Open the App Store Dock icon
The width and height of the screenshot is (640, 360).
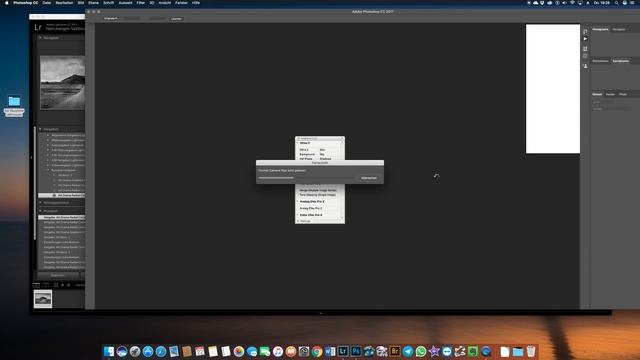click(148, 351)
